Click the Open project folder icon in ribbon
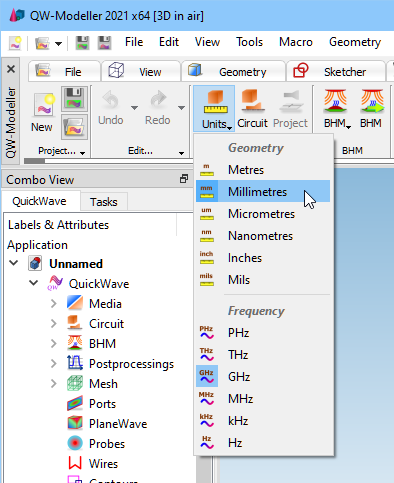 point(74,127)
